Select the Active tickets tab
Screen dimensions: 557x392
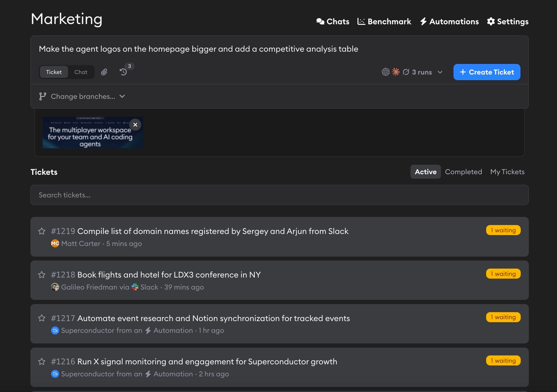point(426,172)
